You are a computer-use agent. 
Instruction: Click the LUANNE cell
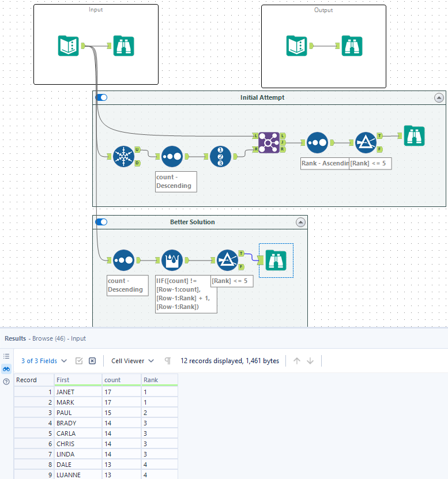(78, 475)
